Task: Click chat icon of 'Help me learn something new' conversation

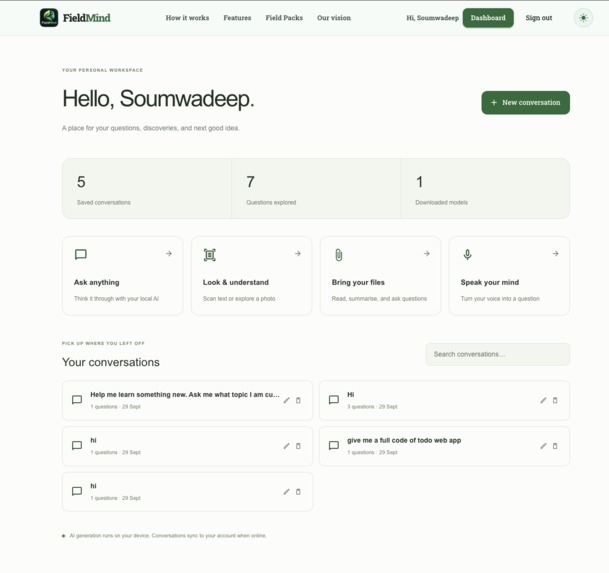Action: click(77, 400)
